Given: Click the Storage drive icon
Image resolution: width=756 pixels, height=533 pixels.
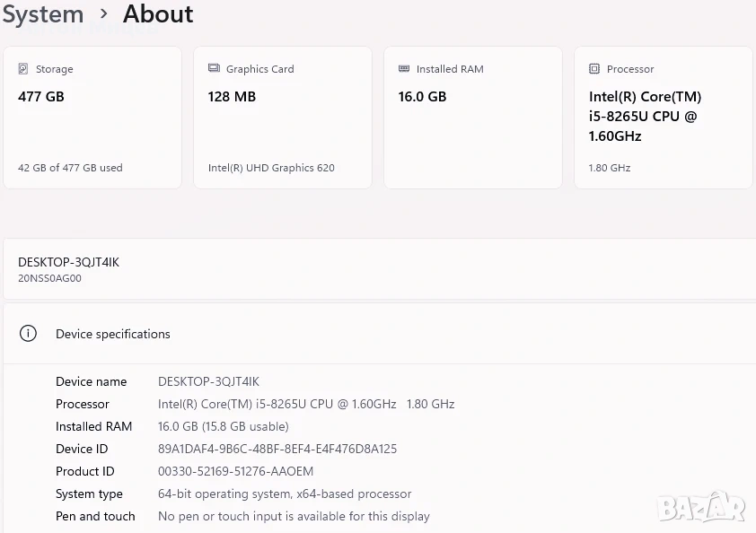Looking at the screenshot, I should 23,69.
